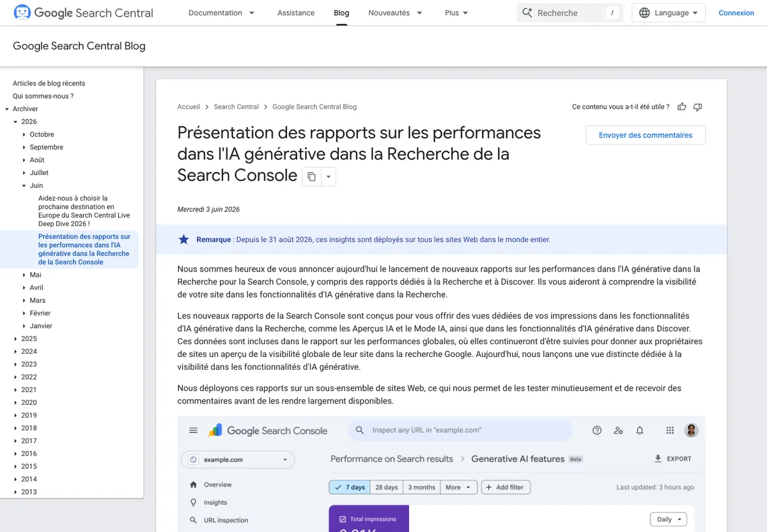The height and width of the screenshot is (532, 767).
Task: Collapse the 2026 archive year
Action: 15,121
